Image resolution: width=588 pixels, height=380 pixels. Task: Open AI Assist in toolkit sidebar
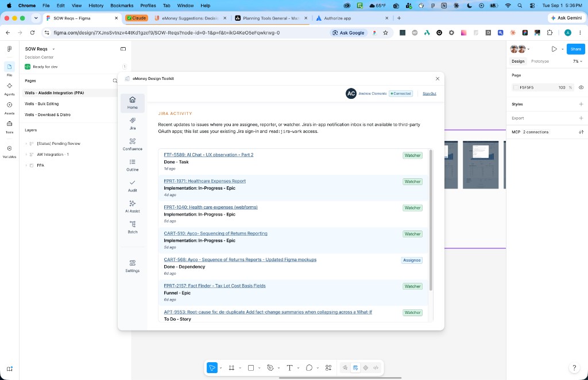133,206
